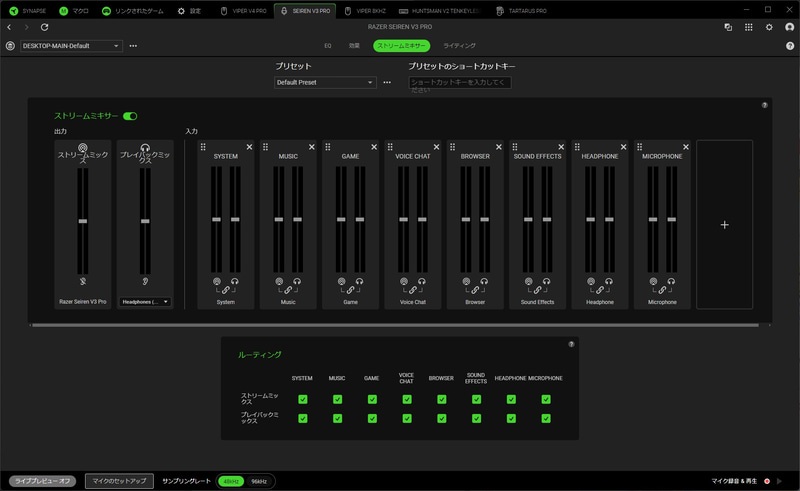Uncheck HEADPHONE in the ストリームミックス row

[x=511, y=399]
